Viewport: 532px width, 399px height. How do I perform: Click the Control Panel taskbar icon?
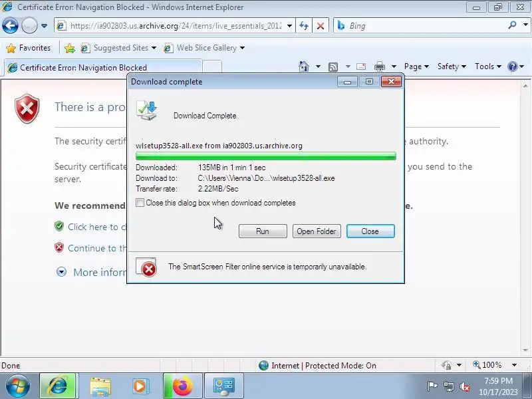pyautogui.click(x=224, y=386)
